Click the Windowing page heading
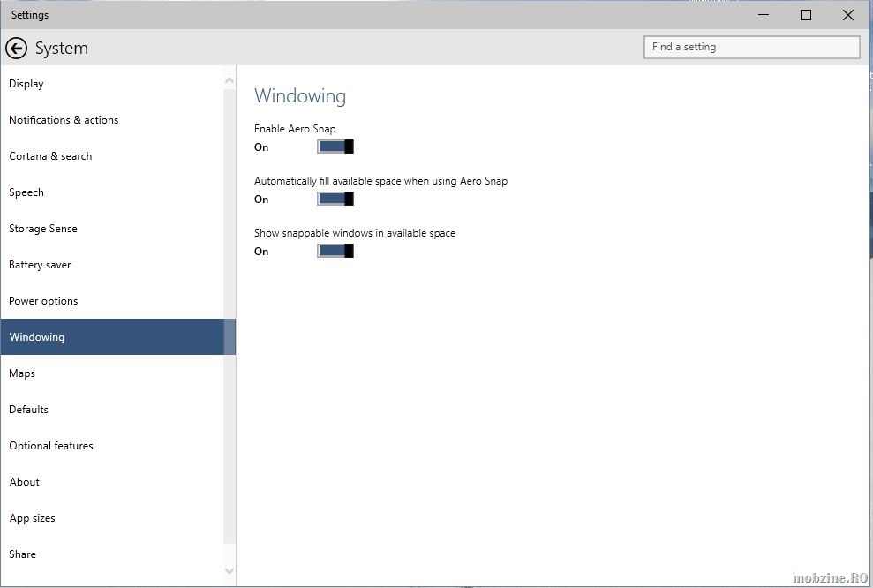The width and height of the screenshot is (873, 588). 300,96
